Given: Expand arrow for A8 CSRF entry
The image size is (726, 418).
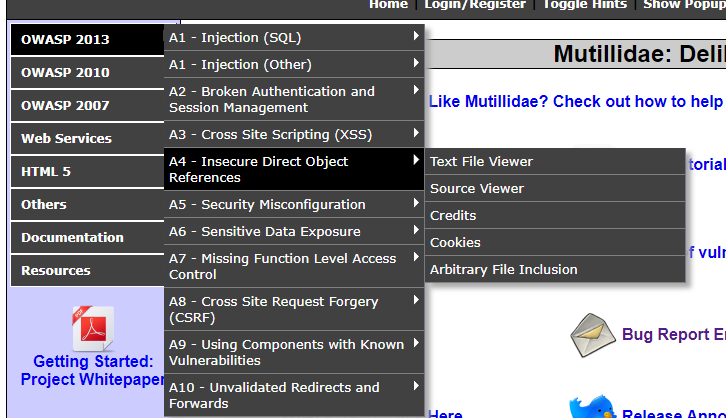Looking at the screenshot, I should 416,300.
